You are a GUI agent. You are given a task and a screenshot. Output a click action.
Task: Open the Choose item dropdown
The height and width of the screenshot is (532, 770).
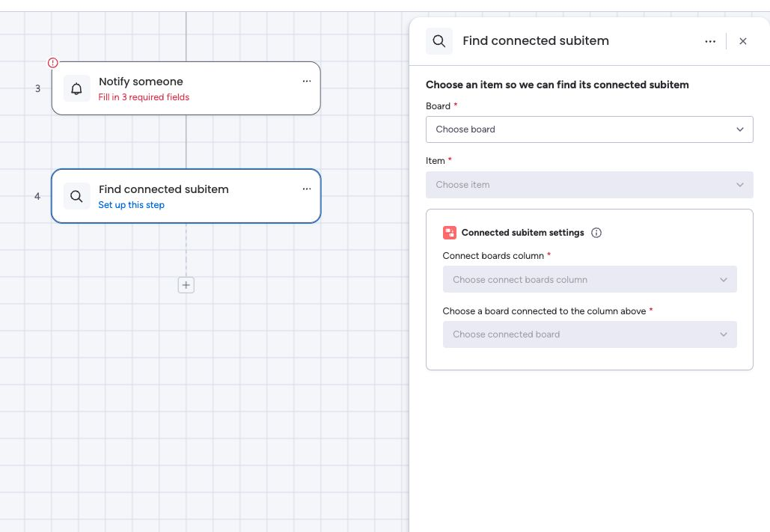tap(590, 185)
